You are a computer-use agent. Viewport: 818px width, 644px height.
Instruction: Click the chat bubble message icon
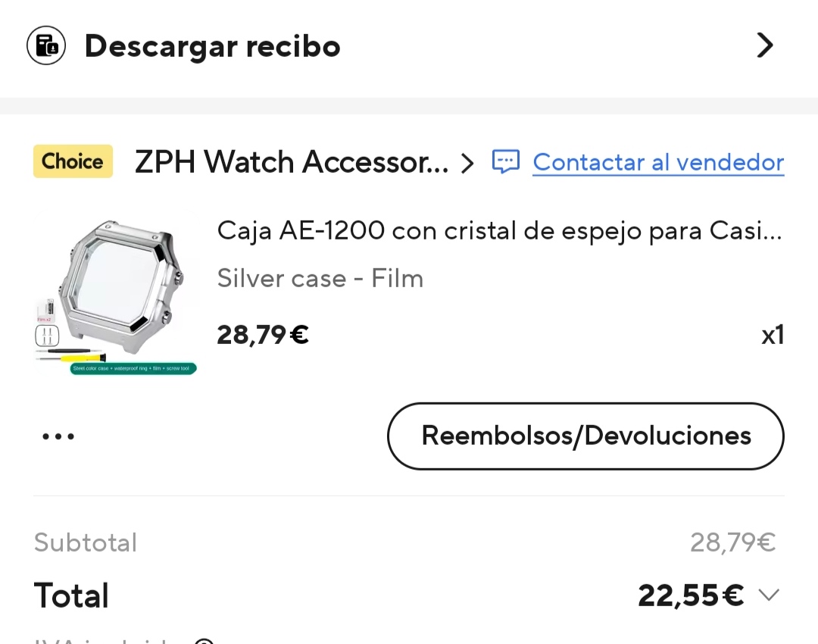click(x=505, y=162)
